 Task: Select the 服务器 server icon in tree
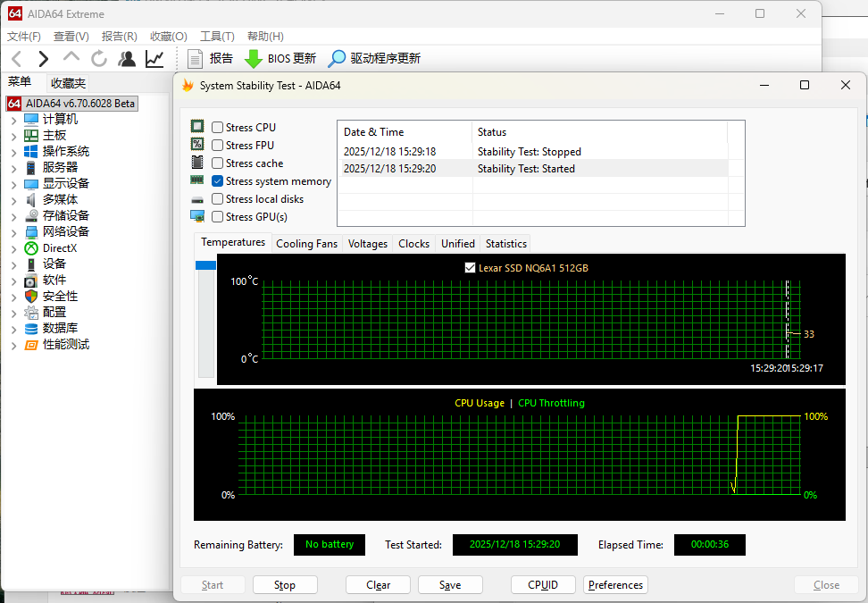[x=31, y=167]
